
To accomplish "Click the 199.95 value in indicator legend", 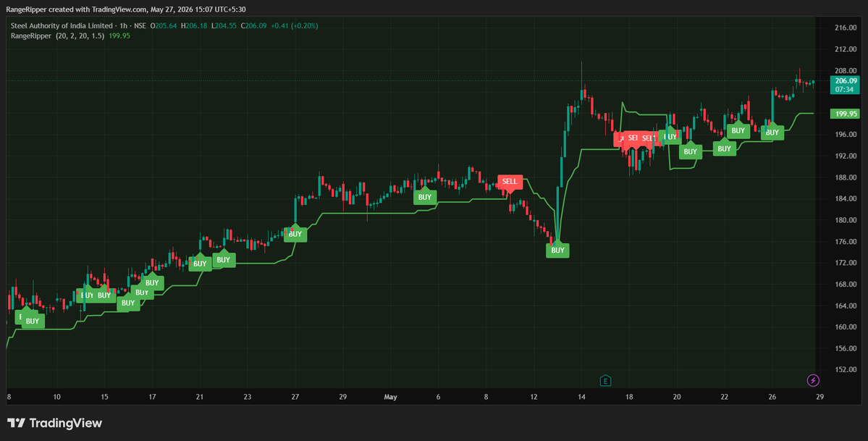I will (x=119, y=35).
